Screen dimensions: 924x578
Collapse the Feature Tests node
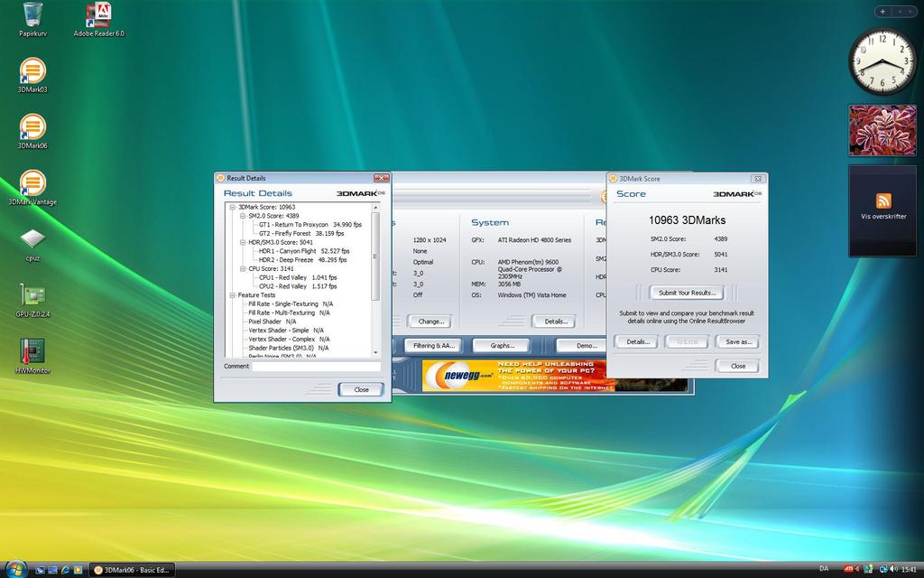[x=233, y=295]
